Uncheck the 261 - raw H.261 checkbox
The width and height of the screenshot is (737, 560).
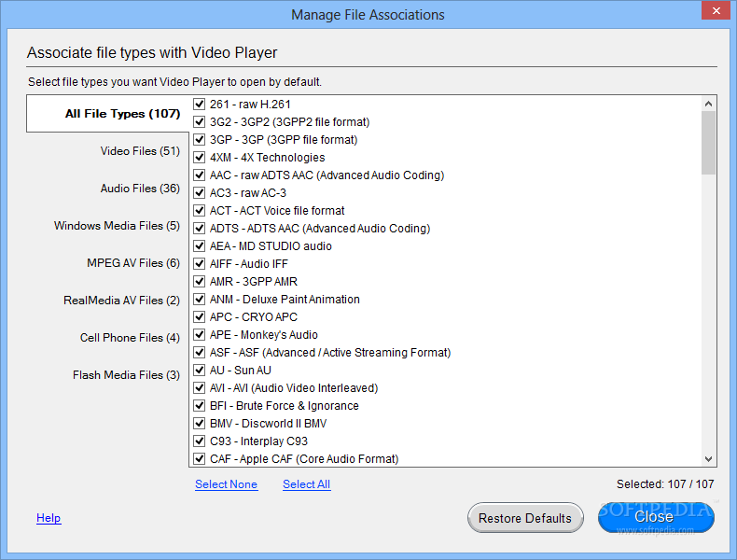[x=200, y=104]
